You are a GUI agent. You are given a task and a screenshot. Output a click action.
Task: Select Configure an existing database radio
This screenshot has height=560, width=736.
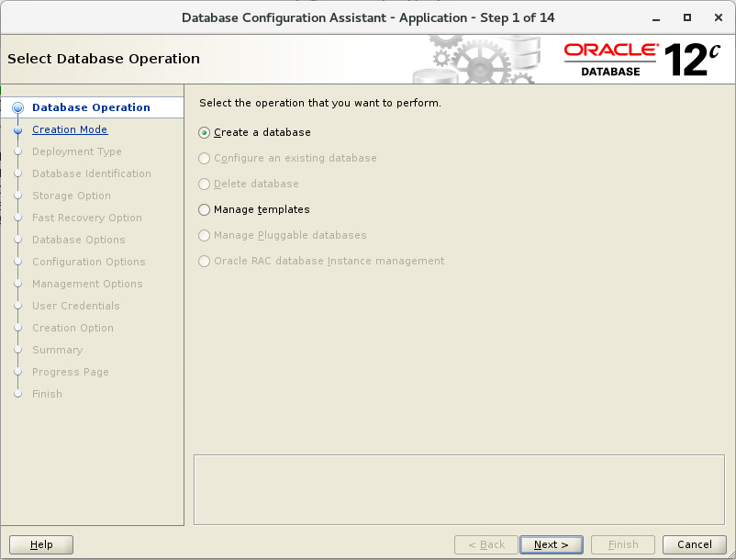click(x=204, y=158)
